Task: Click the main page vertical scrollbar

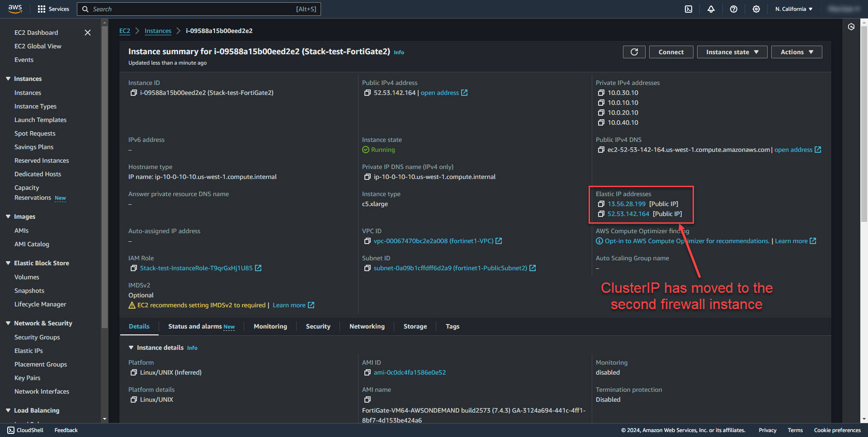Action: tap(864, 124)
